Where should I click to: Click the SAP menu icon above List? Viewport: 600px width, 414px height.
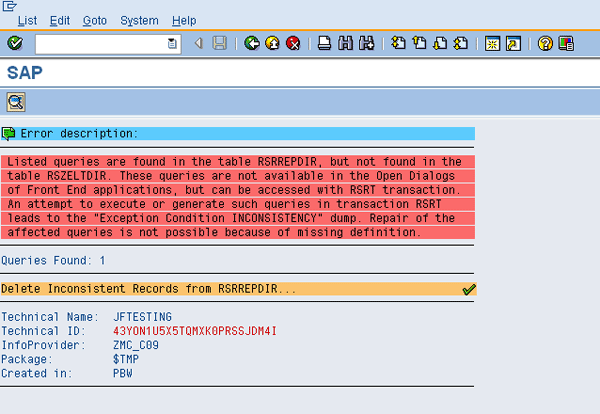(x=10, y=6)
